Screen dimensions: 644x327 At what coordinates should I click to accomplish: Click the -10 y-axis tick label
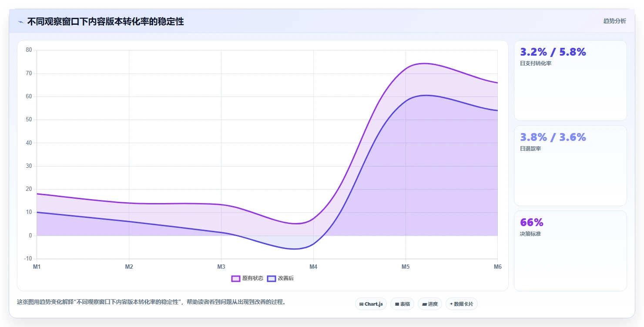coord(28,259)
